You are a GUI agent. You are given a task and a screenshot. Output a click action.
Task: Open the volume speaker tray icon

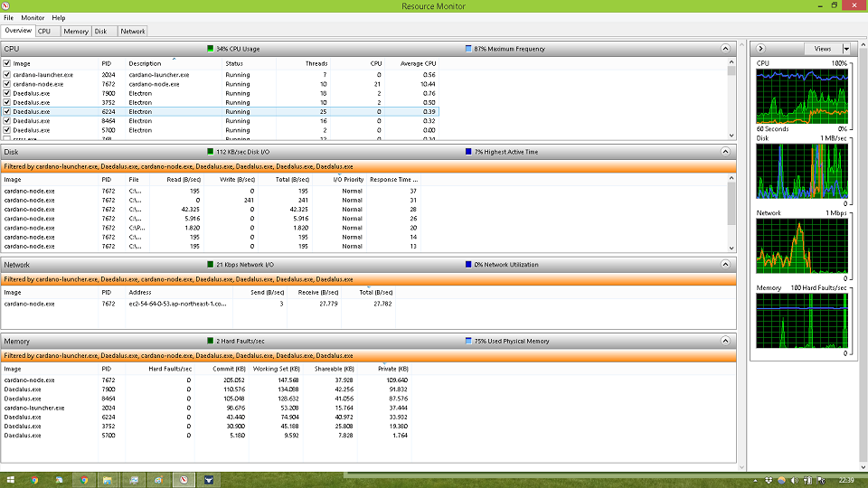[795, 480]
